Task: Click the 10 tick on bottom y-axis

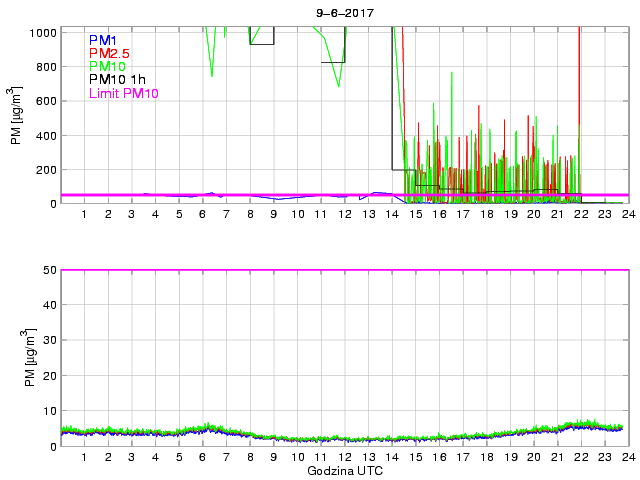Action: click(x=48, y=411)
